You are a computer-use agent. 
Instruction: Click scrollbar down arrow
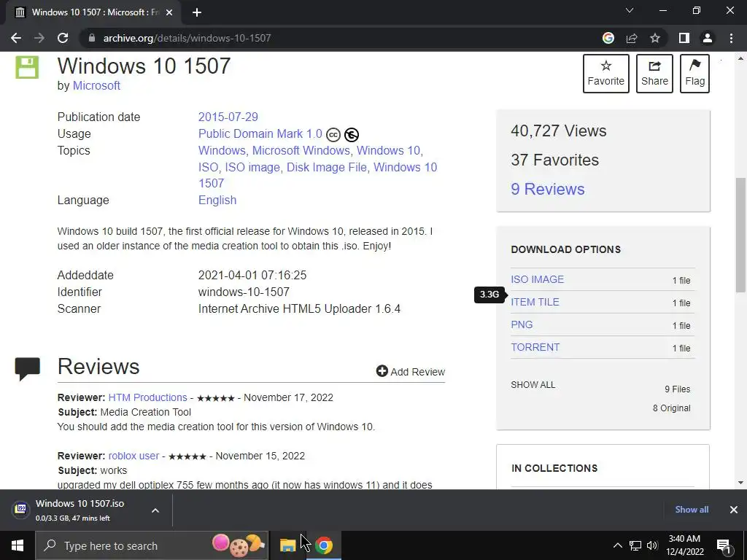tap(740, 483)
